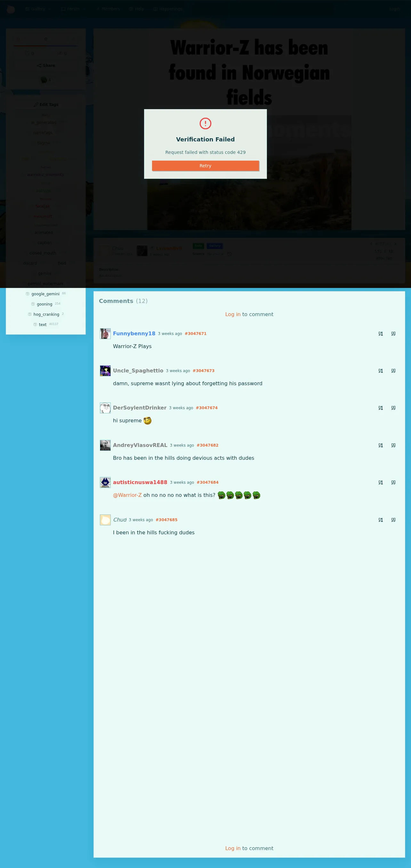Open AndreyVlasovREAL's avatar

coord(105,445)
